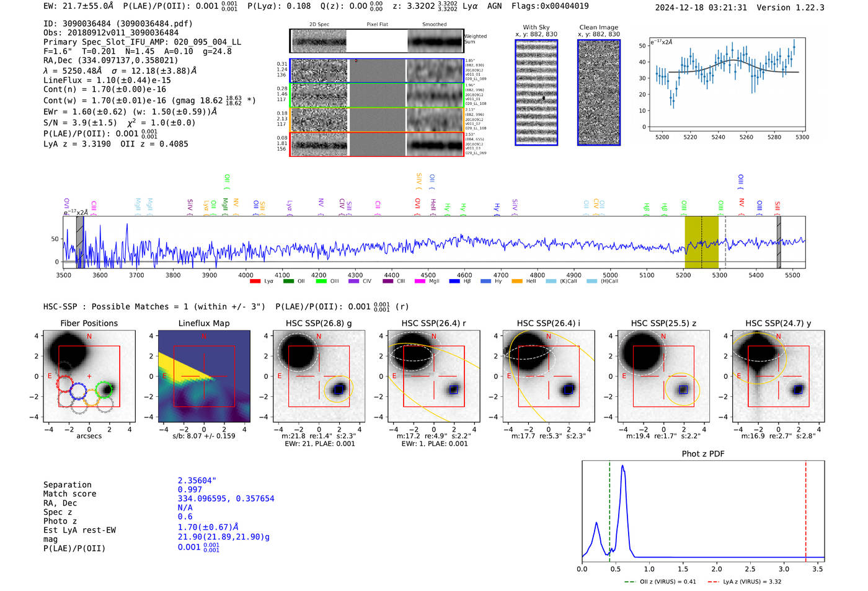Click the red fiber circle in Fiber Positions
Image resolution: width=868 pixels, height=591 pixels.
tap(65, 383)
